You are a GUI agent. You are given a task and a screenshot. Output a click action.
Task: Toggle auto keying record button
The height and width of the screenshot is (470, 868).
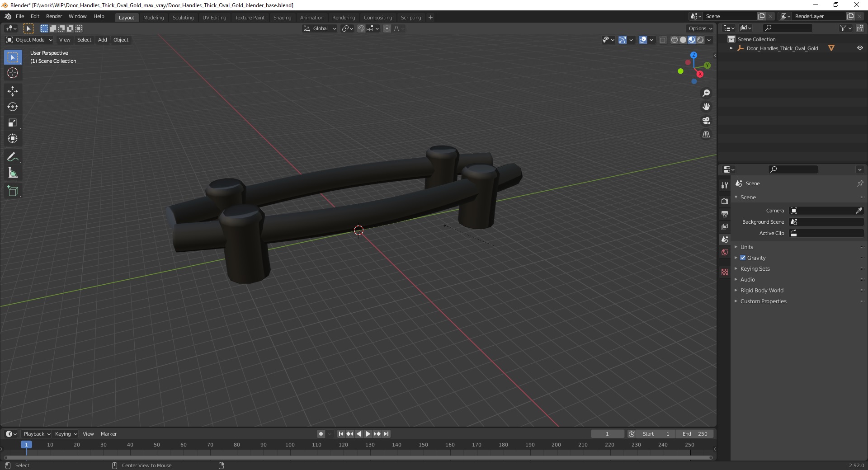[321, 434]
